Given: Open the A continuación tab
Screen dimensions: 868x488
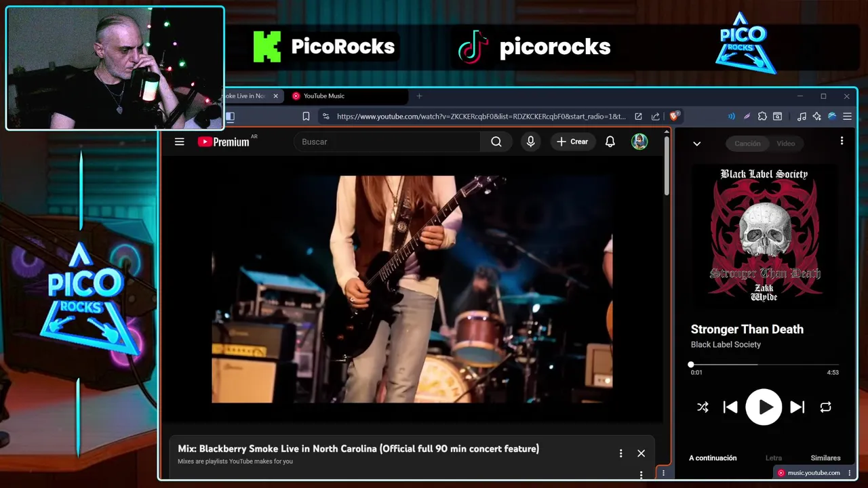Looking at the screenshot, I should (713, 458).
